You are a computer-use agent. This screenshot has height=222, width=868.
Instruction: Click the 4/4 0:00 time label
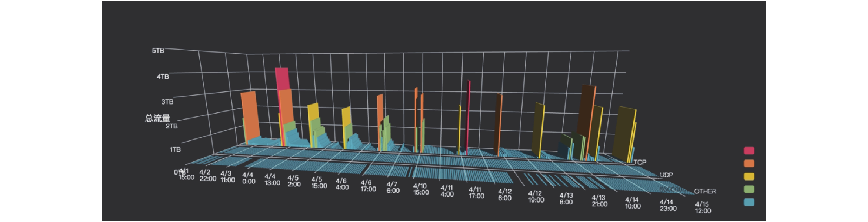(x=249, y=178)
